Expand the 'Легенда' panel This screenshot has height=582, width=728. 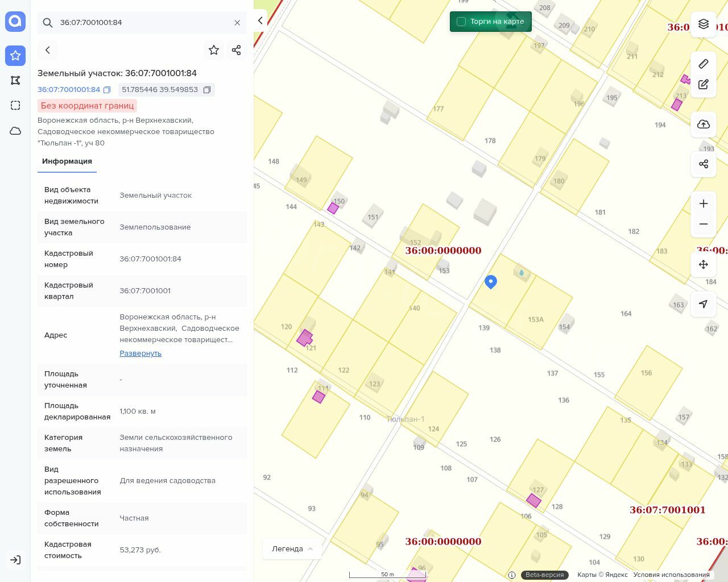[292, 548]
